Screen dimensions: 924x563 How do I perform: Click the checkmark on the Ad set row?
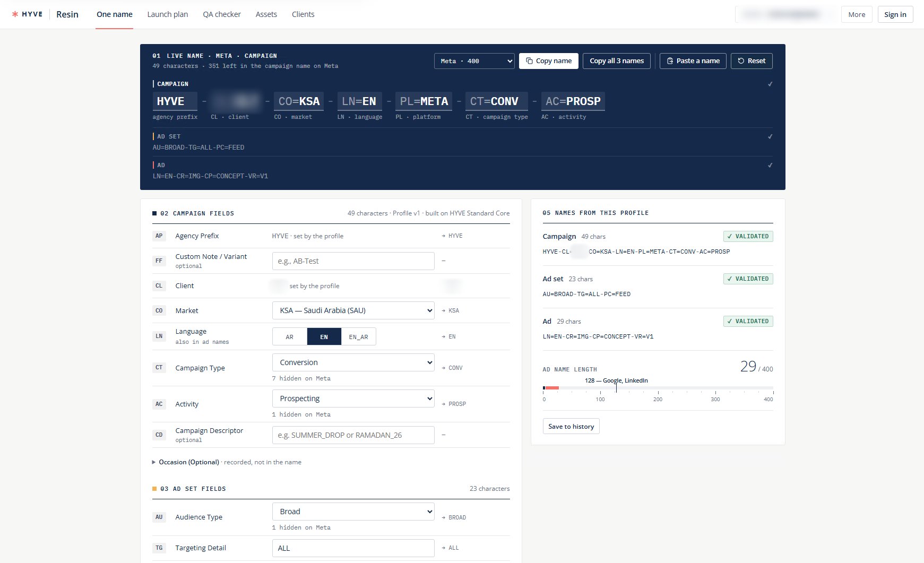click(x=770, y=136)
